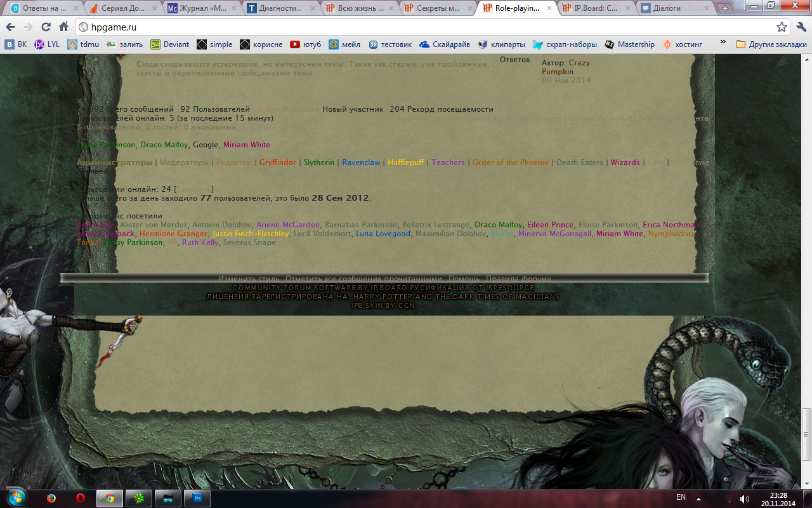Open the скрап-наборы bookmark
The height and width of the screenshot is (508, 812).
pos(565,44)
